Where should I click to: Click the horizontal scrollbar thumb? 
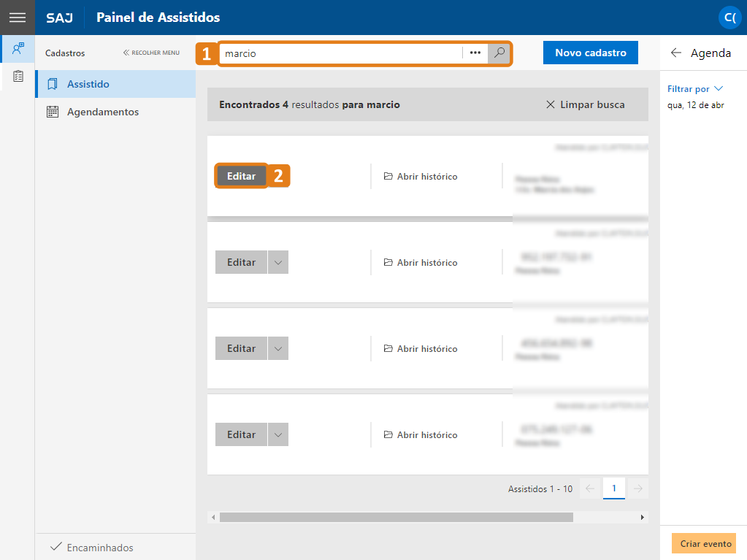[397, 517]
